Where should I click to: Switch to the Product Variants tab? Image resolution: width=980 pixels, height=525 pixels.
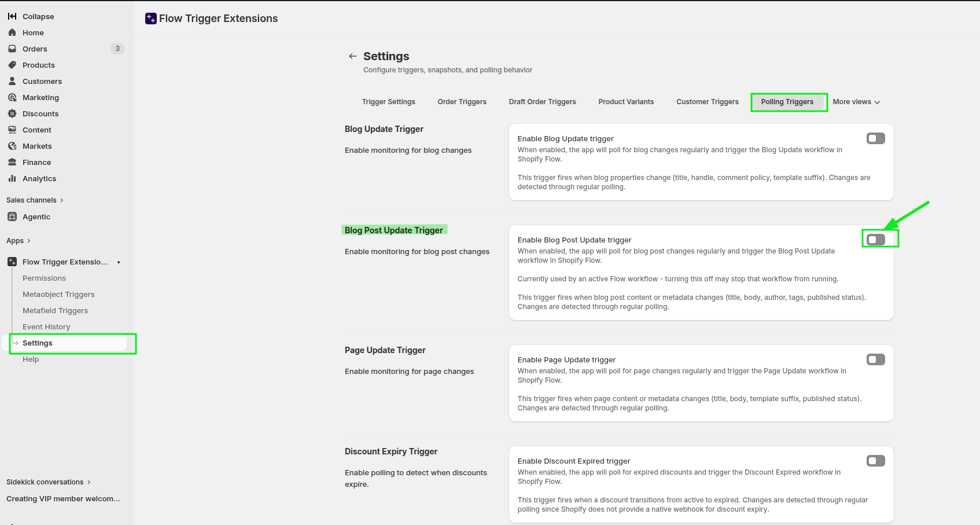point(626,102)
